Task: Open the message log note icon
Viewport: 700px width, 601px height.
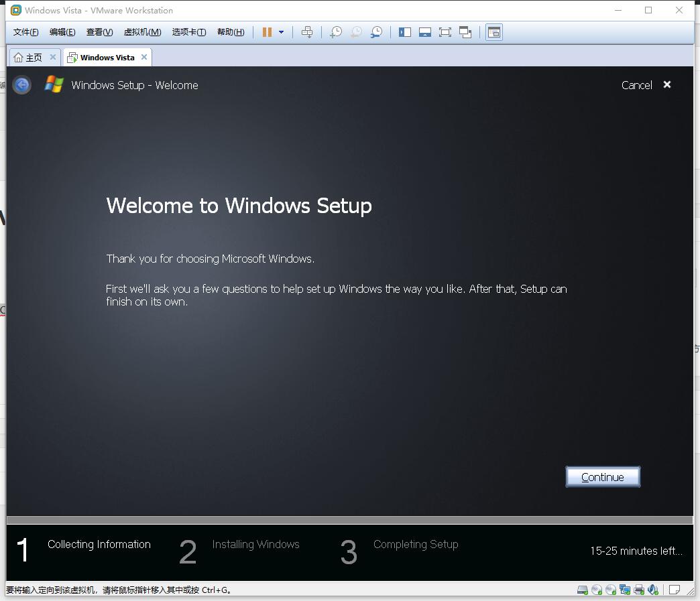Action: (674, 590)
